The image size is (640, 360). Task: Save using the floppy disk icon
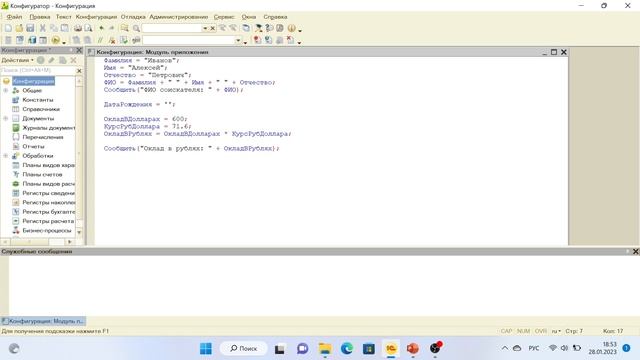(x=30, y=28)
